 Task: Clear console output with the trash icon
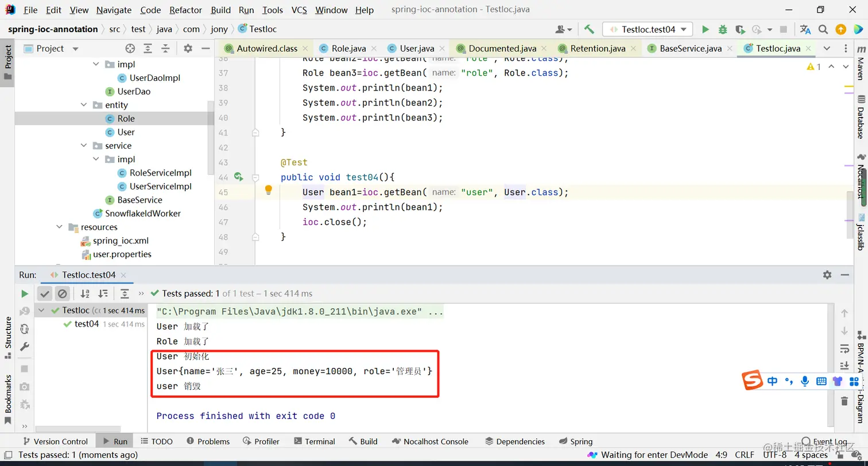tap(844, 401)
